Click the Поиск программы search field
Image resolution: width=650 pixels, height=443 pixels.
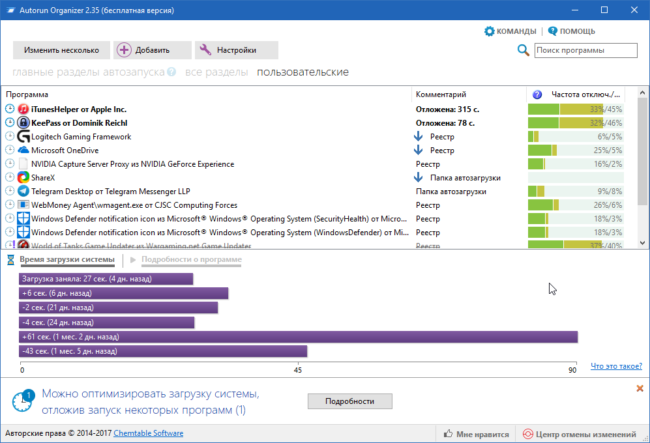tap(586, 51)
